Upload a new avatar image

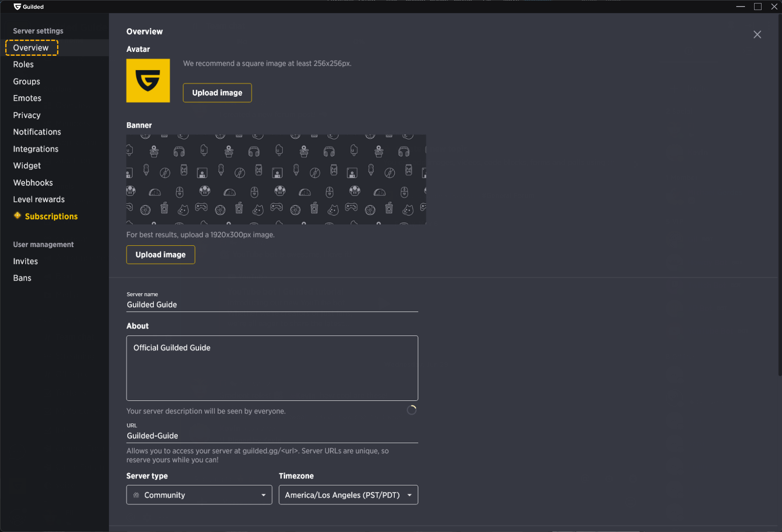[x=217, y=93]
